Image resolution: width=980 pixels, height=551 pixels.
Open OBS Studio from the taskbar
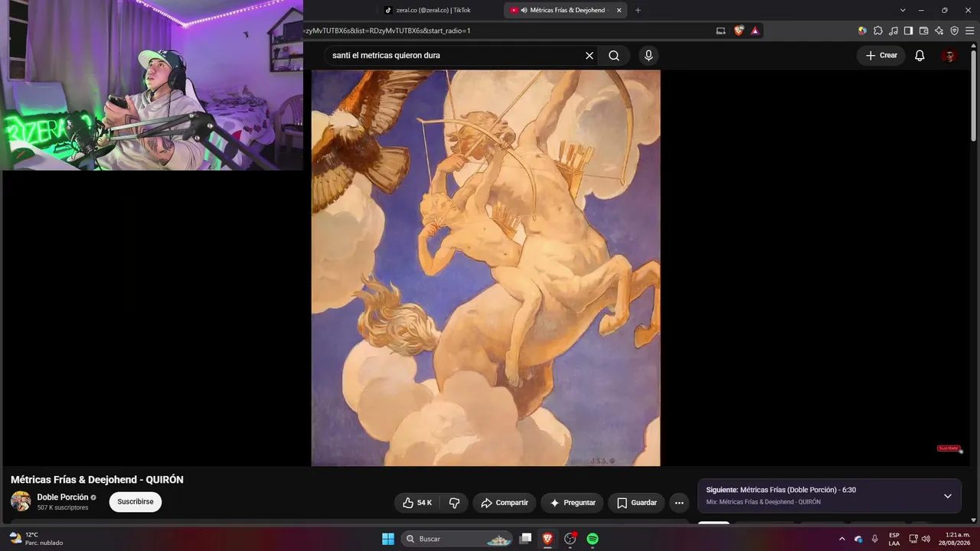click(x=570, y=539)
